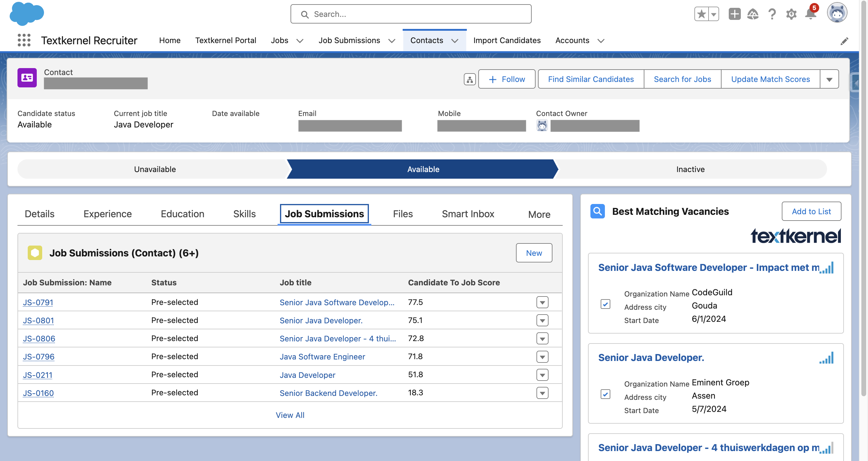Switch to the Education tab
This screenshot has height=461, width=868.
click(x=182, y=214)
